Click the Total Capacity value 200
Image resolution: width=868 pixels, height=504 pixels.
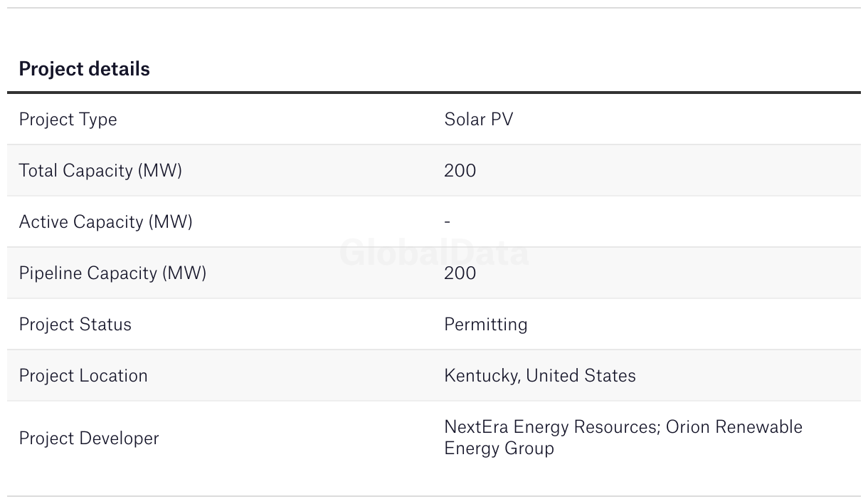[460, 171]
